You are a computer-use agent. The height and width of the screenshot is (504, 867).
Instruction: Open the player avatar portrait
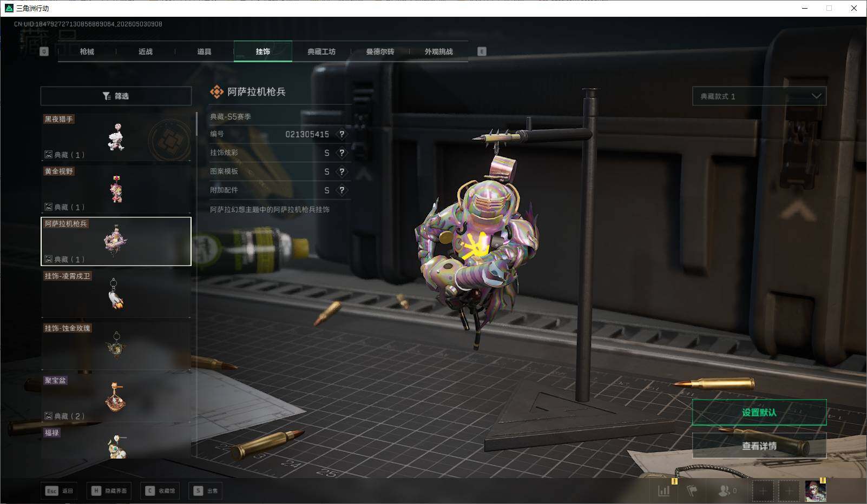tap(815, 491)
